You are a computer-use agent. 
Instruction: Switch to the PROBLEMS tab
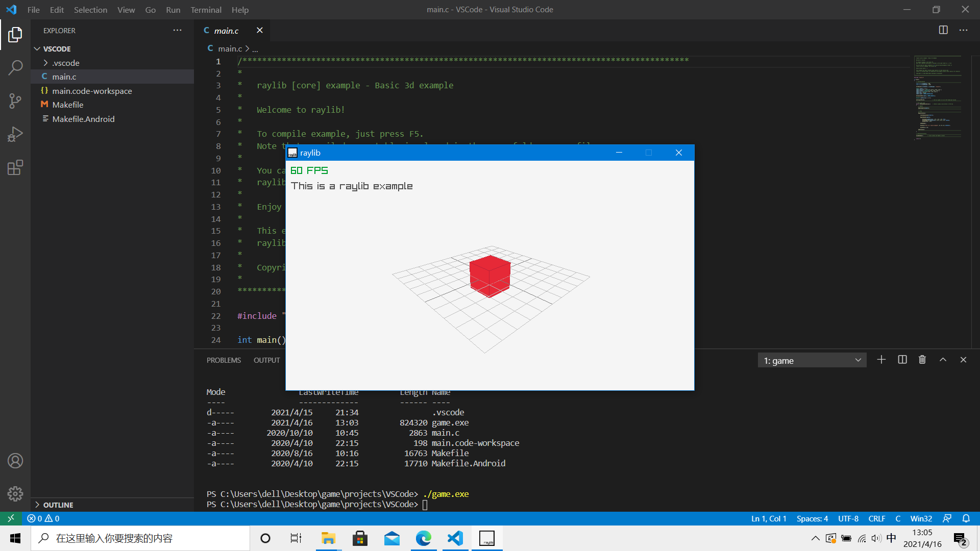224,360
